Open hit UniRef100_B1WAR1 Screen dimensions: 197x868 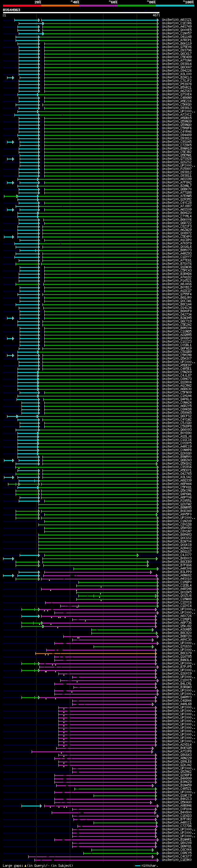(177, 839)
